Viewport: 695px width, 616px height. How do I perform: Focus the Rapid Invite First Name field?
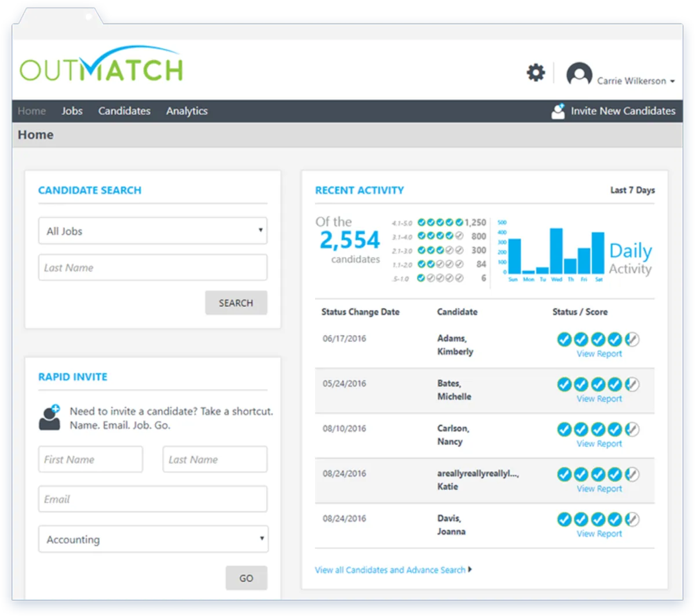(90, 459)
